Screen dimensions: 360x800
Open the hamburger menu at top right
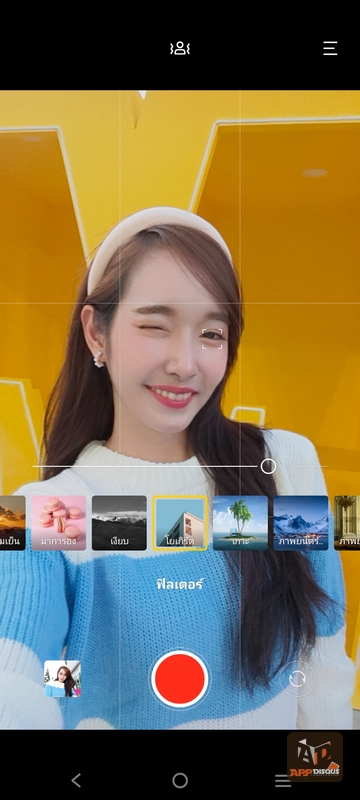330,48
